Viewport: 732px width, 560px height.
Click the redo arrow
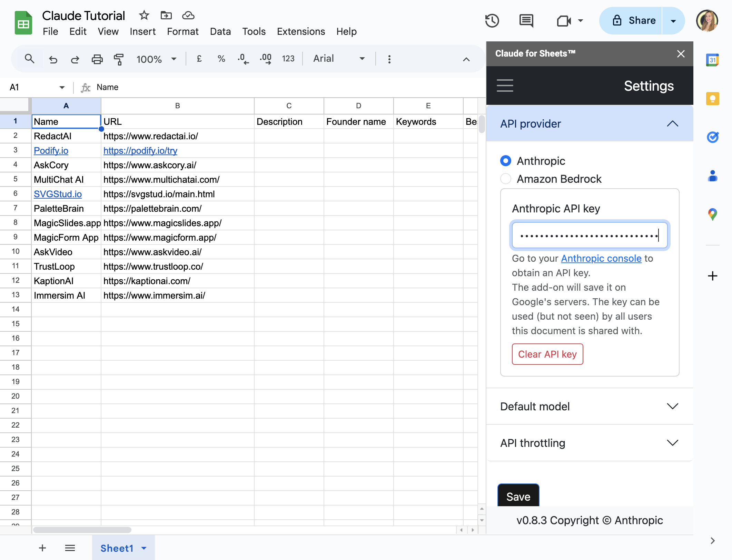75,59
